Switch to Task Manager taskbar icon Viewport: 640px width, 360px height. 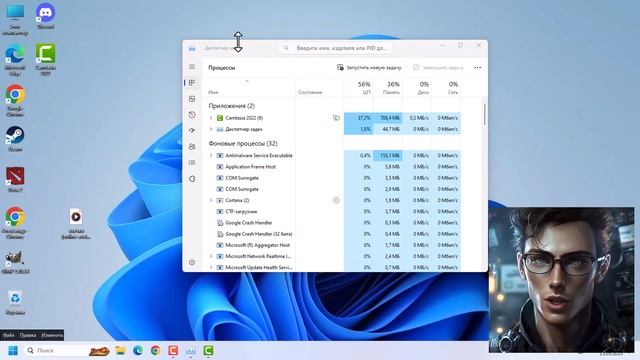(191, 351)
